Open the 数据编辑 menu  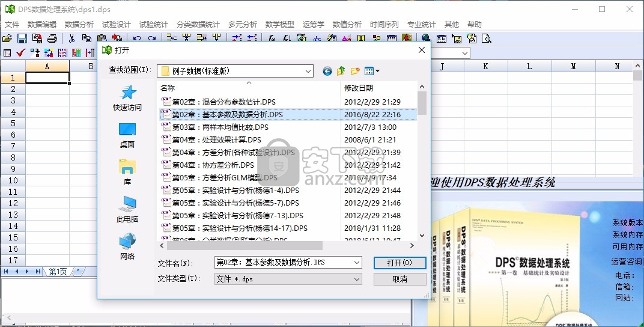click(42, 24)
